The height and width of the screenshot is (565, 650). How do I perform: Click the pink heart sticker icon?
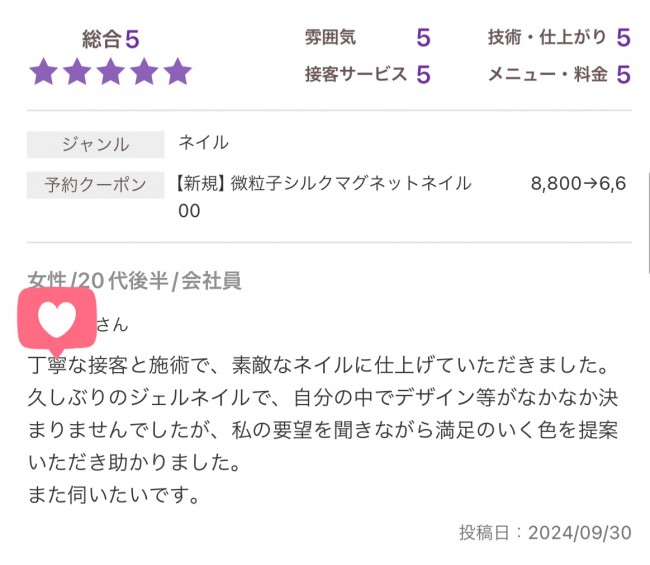click(x=57, y=321)
